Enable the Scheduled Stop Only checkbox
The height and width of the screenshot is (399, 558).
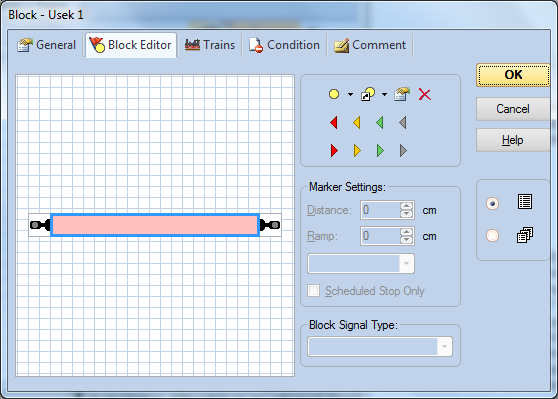point(314,291)
